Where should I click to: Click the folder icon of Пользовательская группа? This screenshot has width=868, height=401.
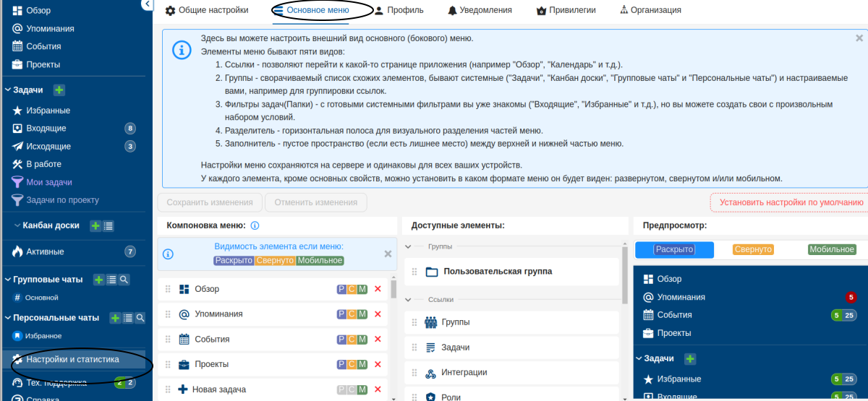click(x=433, y=272)
